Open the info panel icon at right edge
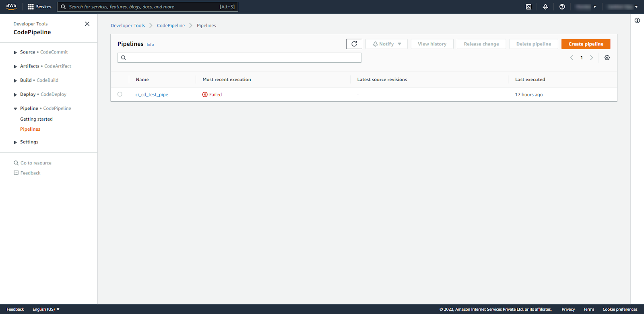Image resolution: width=644 pixels, height=314 pixels. pyautogui.click(x=637, y=21)
